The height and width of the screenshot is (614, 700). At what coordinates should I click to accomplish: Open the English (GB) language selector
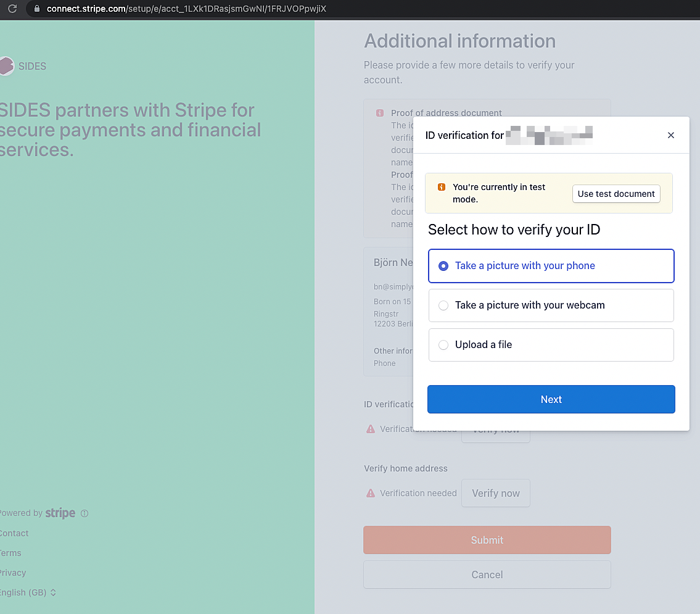pyautogui.click(x=28, y=592)
